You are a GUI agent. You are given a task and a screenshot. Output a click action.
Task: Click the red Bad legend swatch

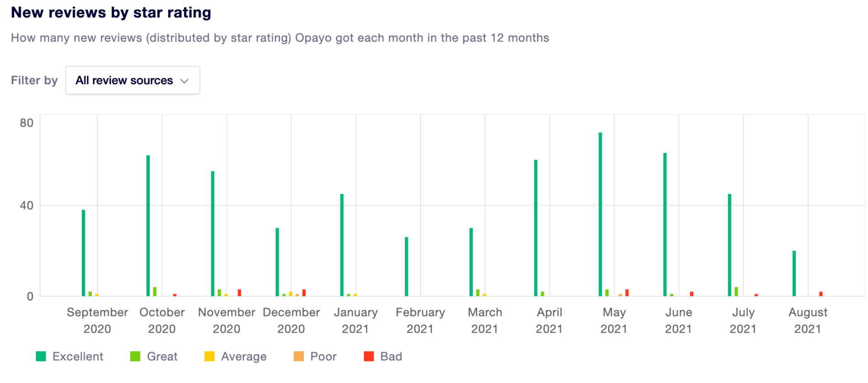[x=369, y=357]
